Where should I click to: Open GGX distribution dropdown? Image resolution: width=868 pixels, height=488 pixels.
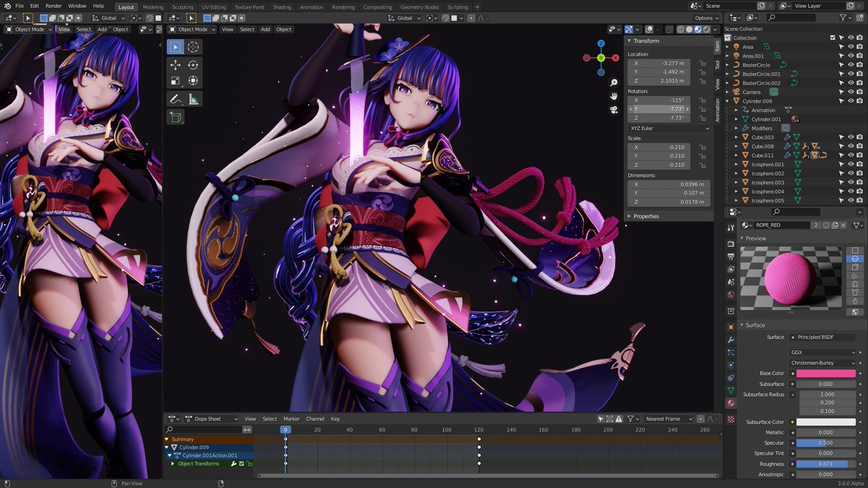point(823,353)
